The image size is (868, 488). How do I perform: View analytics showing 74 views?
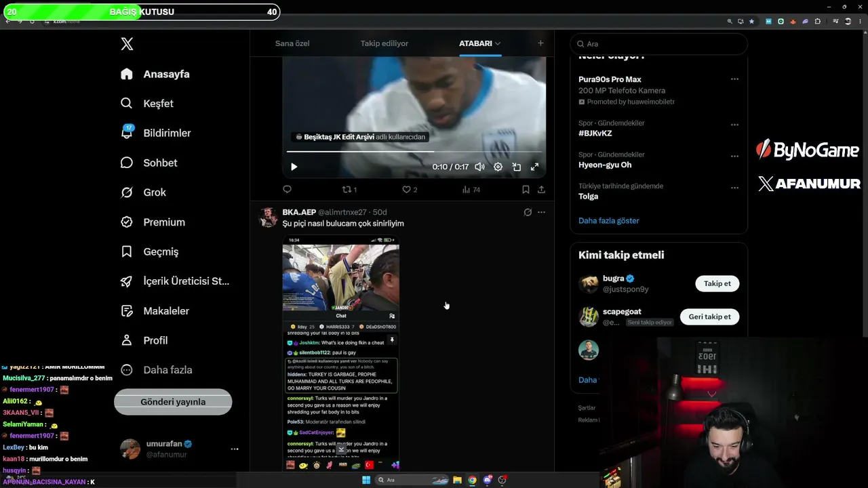[x=471, y=190]
